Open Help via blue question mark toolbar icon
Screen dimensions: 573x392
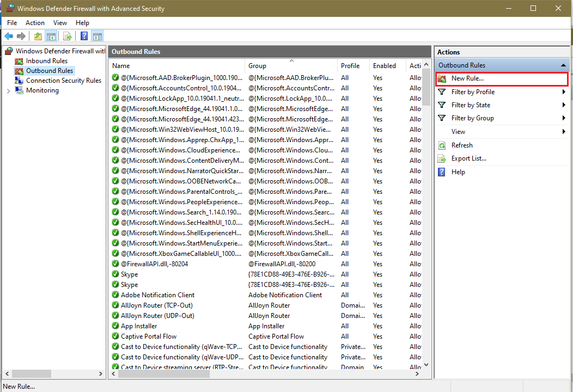click(84, 36)
